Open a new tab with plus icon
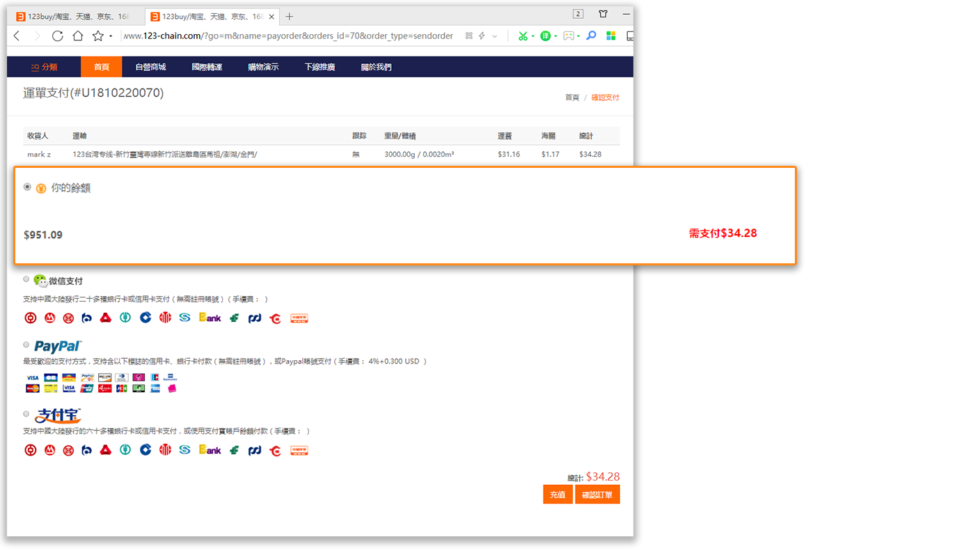 (x=290, y=16)
